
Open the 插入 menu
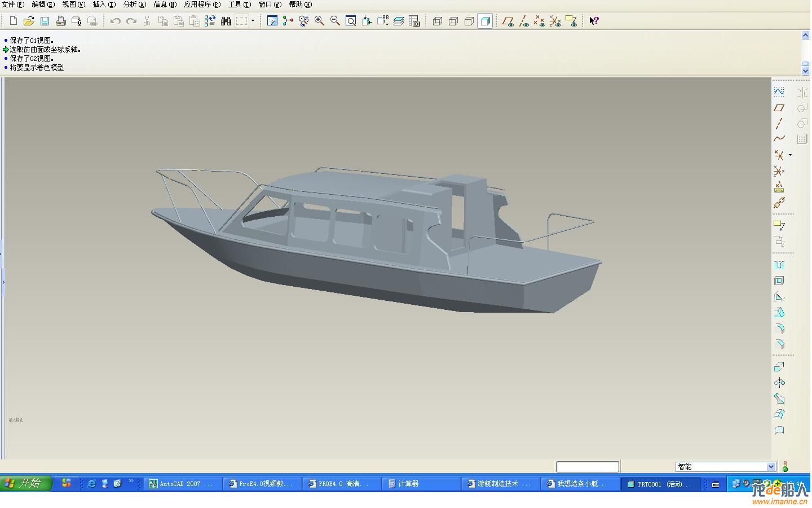tap(104, 5)
